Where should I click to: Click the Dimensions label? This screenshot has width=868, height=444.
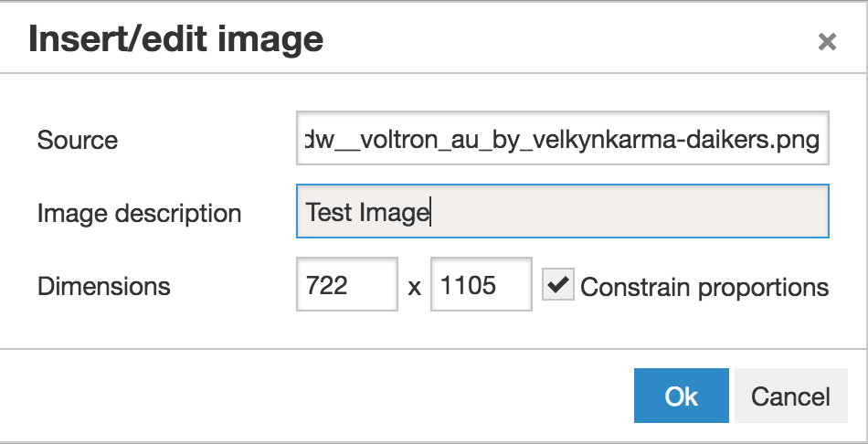pyautogui.click(x=104, y=287)
